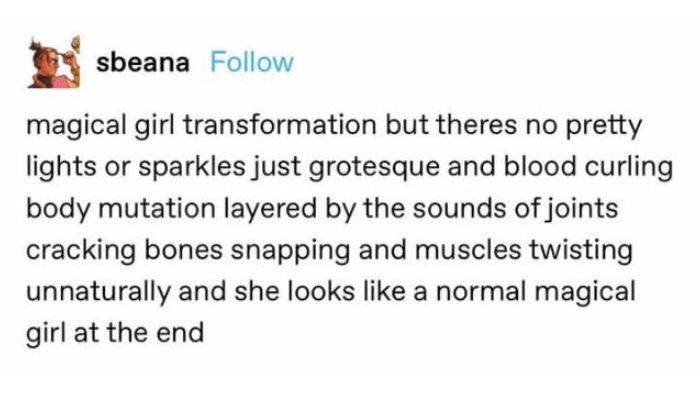Click the phrase 'cracking bones'

[125, 250]
